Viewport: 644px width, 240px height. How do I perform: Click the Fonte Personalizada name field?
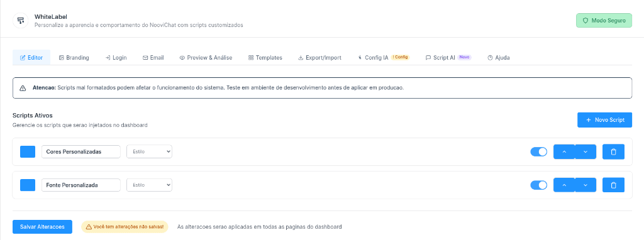click(81, 185)
